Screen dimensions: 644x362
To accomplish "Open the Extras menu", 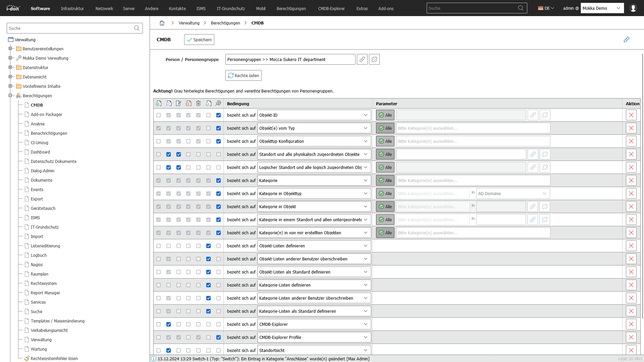I will [x=362, y=8].
